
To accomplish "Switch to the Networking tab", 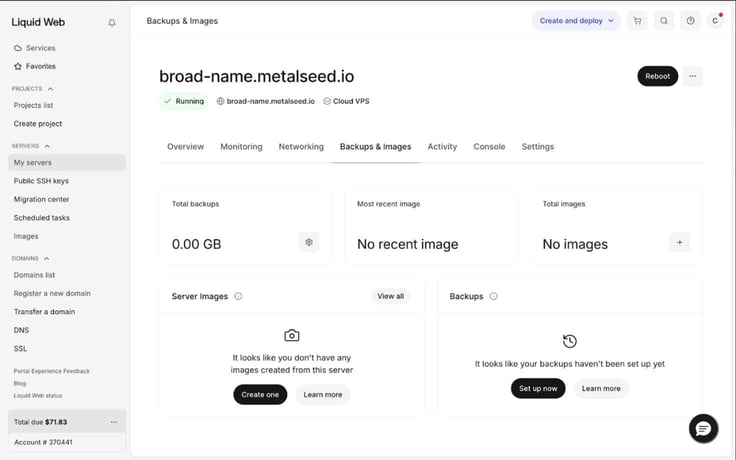I will [x=301, y=146].
